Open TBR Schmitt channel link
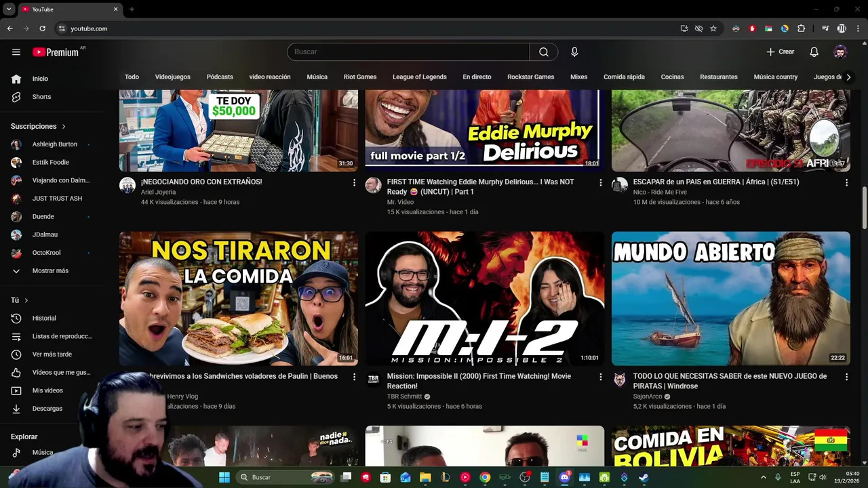868x488 pixels. point(404,396)
